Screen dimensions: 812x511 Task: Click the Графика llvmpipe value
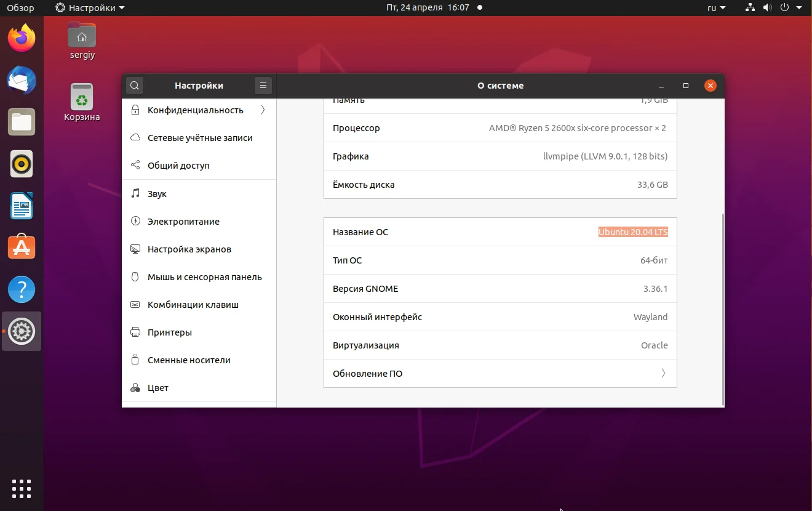[605, 156]
